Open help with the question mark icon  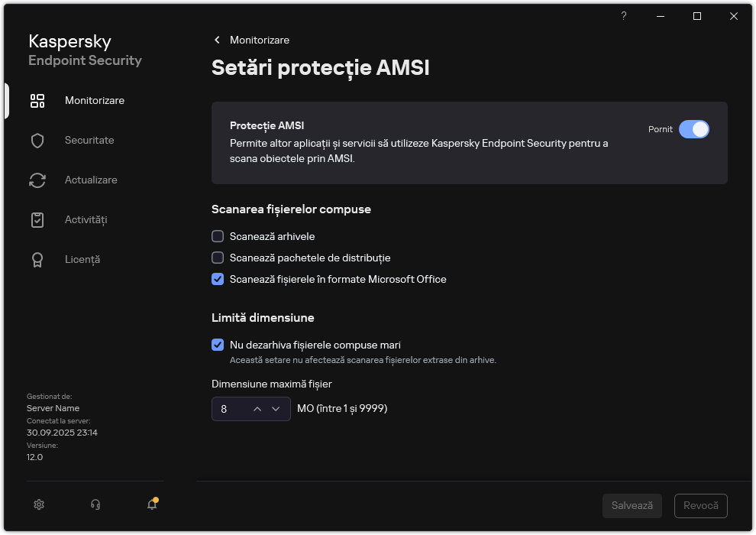624,16
